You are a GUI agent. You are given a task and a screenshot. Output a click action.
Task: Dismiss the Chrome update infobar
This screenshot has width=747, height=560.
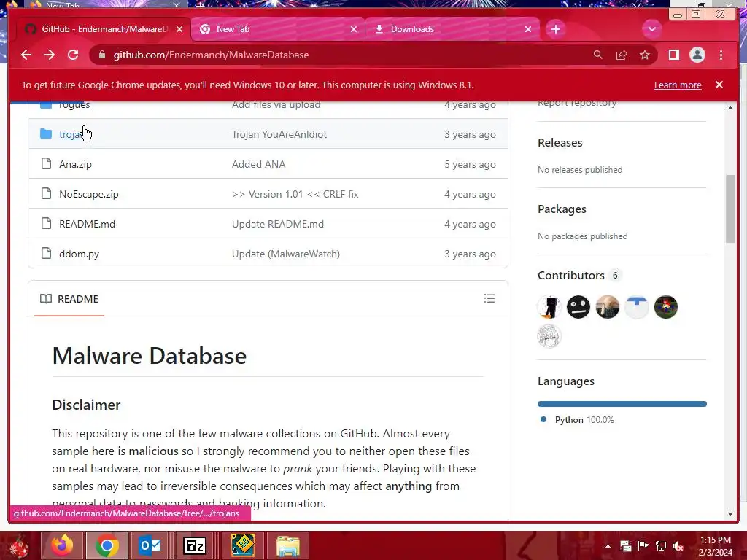pos(719,85)
